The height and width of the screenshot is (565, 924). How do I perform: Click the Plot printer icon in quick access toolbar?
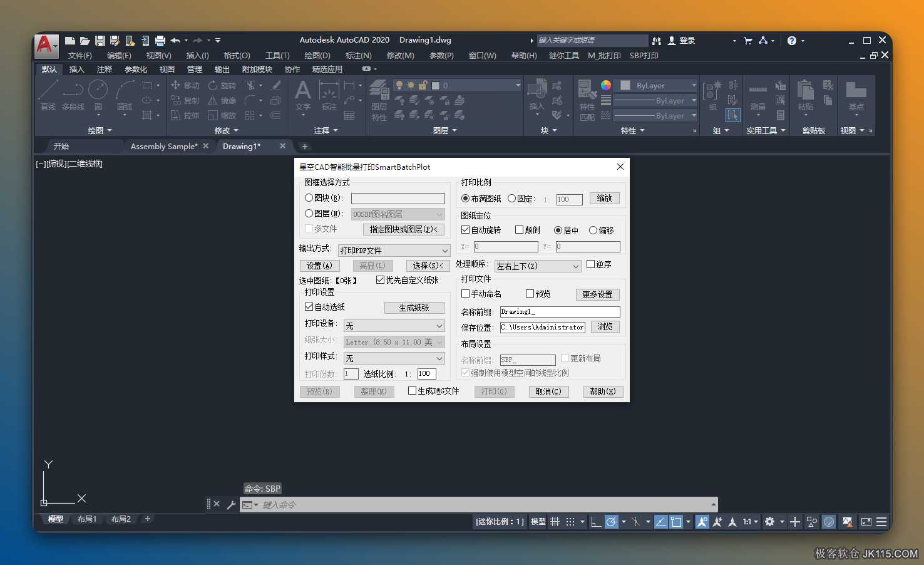click(160, 41)
